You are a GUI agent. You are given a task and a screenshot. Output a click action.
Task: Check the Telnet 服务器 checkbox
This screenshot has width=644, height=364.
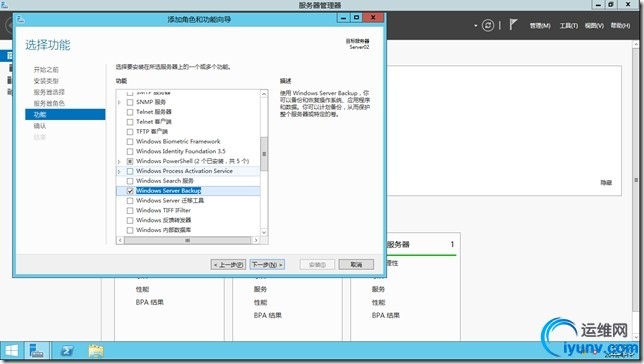(130, 112)
